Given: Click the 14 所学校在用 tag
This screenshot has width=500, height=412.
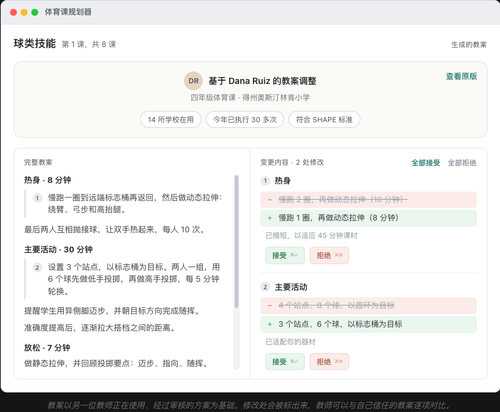Looking at the screenshot, I should pyautogui.click(x=171, y=119).
